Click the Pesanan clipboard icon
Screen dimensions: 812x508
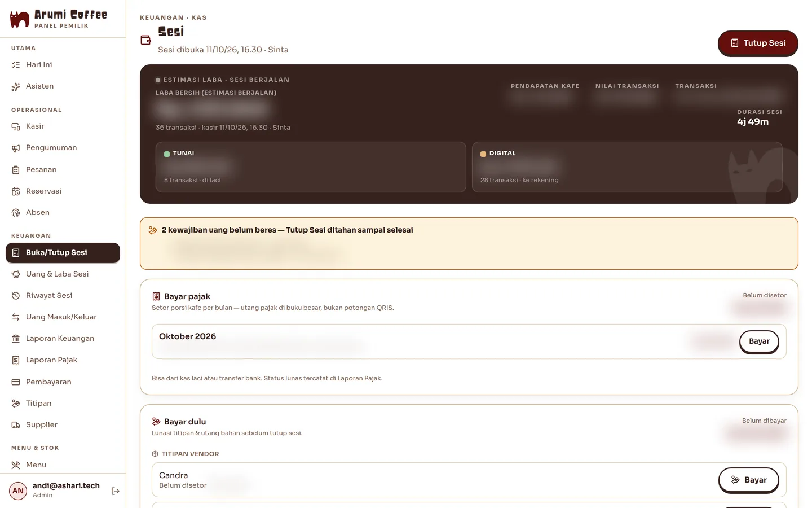[16, 170]
